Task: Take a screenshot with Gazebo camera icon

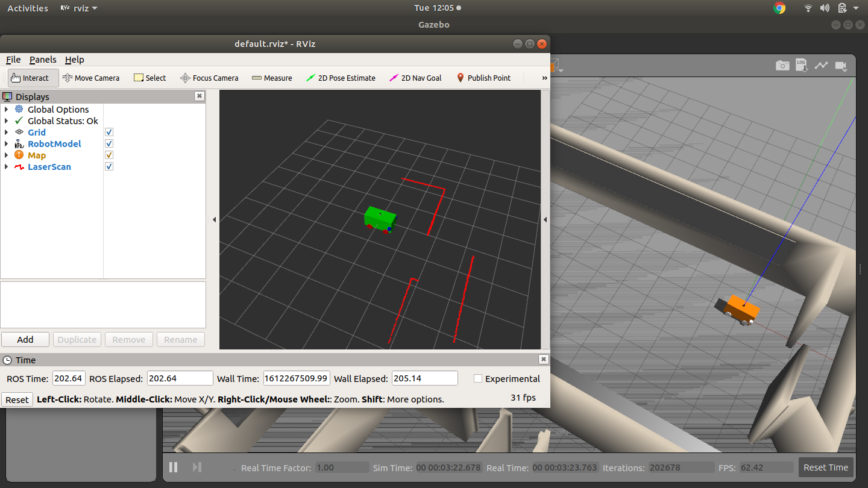Action: [x=782, y=66]
